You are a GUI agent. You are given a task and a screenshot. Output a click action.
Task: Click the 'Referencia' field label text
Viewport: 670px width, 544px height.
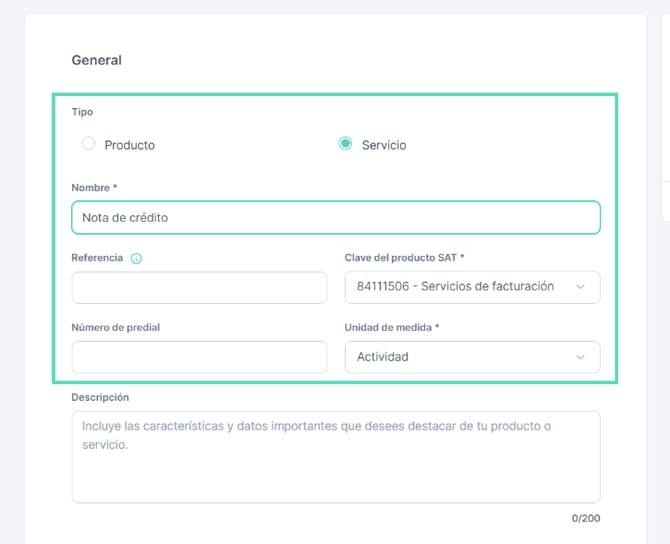[x=97, y=258]
